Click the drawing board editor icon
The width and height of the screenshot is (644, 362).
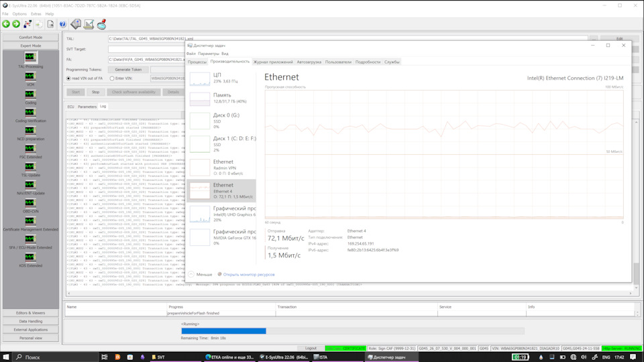point(89,24)
